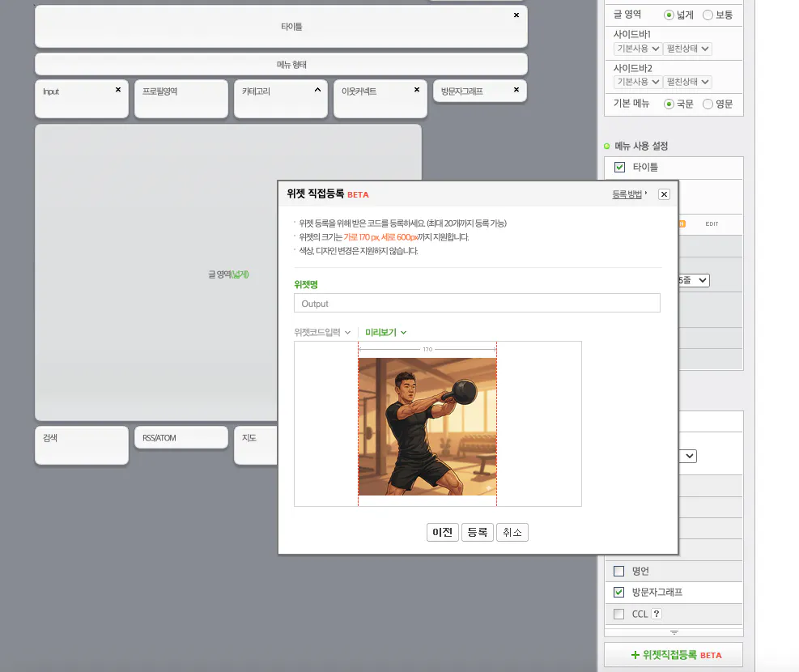Open 사이드바2 기본사용 dropdown
The image size is (799, 672).
[x=638, y=82]
